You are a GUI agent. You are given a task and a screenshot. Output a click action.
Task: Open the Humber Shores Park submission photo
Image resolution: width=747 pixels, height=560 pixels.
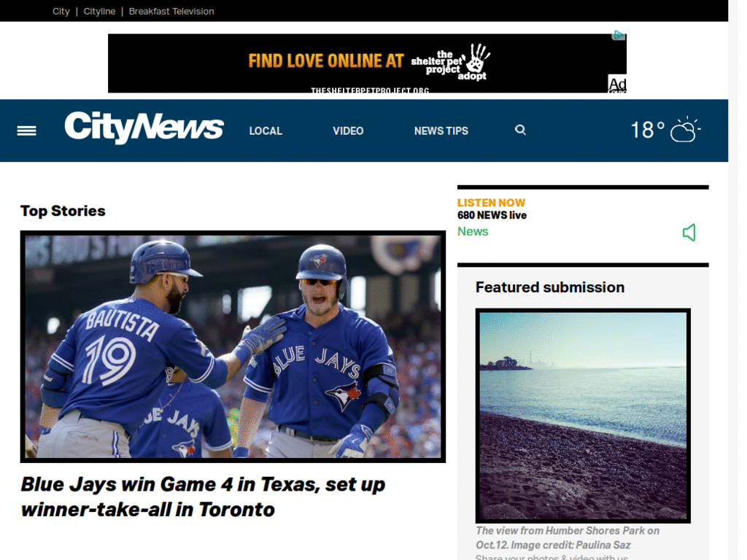pos(583,416)
